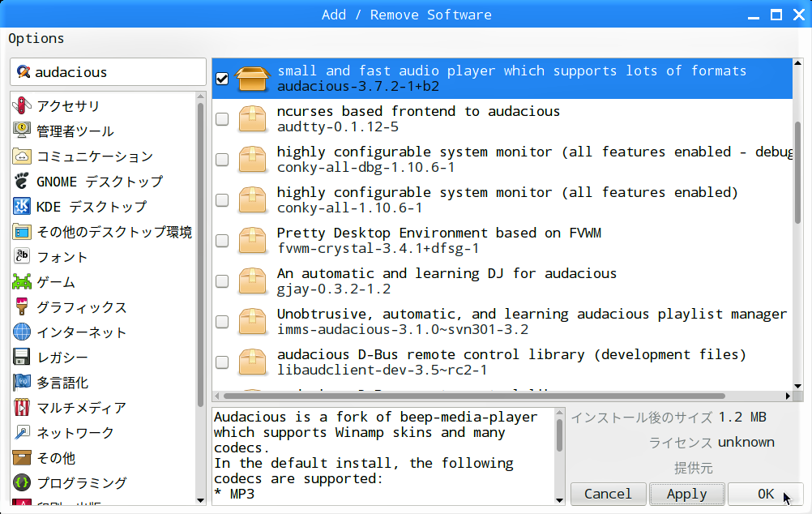Click the package list scroll down arrow

797,386
